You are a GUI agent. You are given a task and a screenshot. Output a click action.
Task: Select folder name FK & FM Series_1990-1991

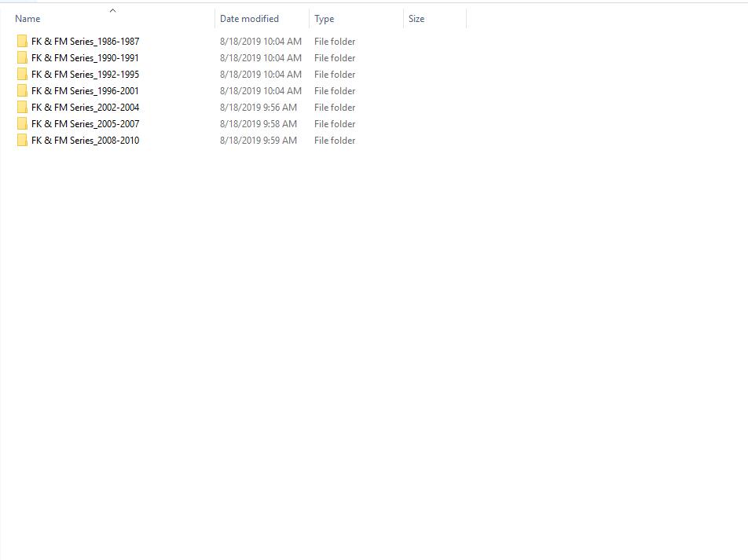pos(86,57)
